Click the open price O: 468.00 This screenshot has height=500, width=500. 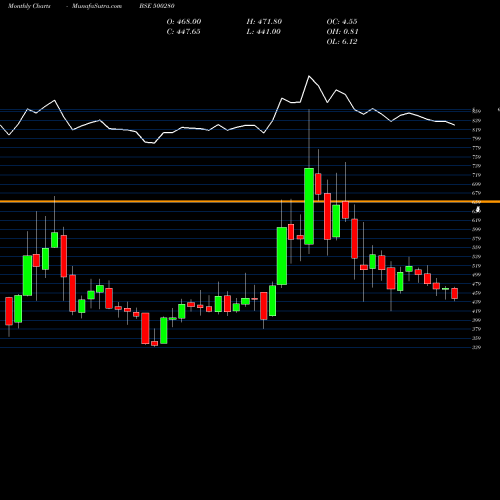click(x=184, y=22)
